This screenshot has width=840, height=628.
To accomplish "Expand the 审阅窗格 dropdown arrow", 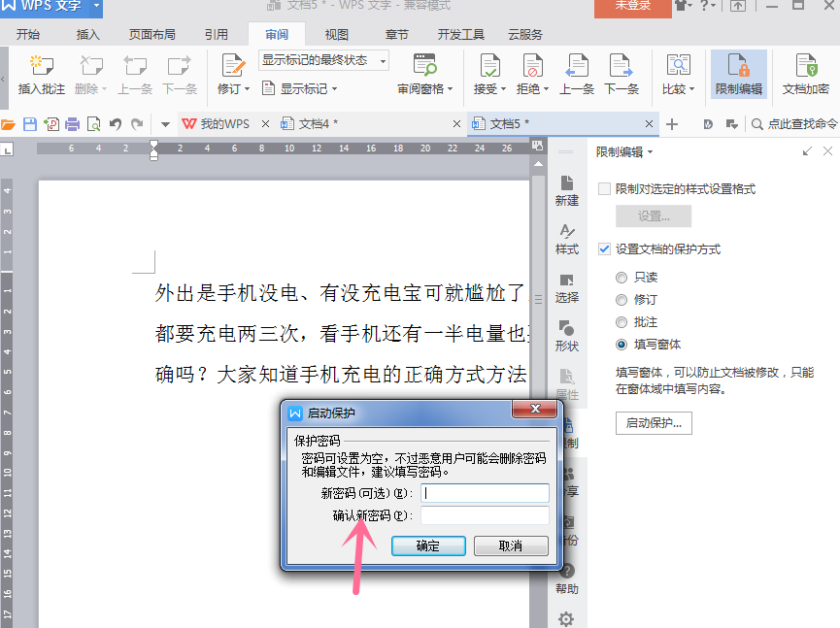I will click(450, 89).
